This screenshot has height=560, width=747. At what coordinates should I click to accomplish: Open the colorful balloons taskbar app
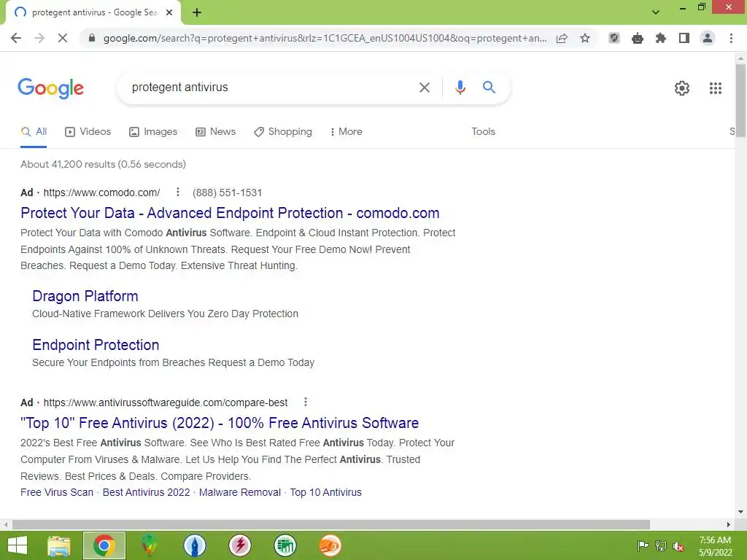(149, 545)
